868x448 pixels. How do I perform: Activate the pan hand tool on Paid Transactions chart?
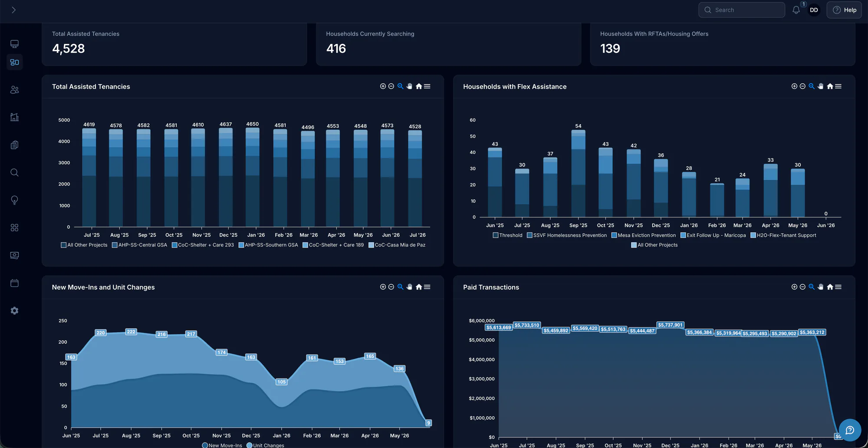pyautogui.click(x=820, y=287)
